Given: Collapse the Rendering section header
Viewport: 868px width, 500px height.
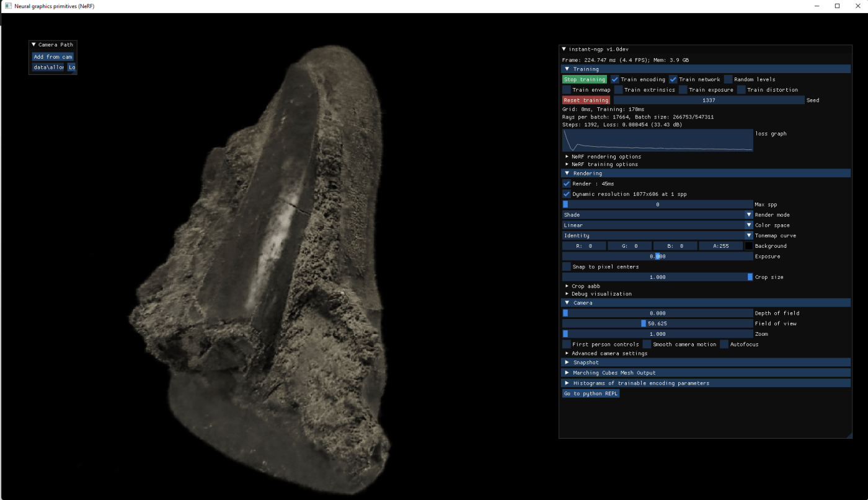Looking at the screenshot, I should tap(567, 173).
